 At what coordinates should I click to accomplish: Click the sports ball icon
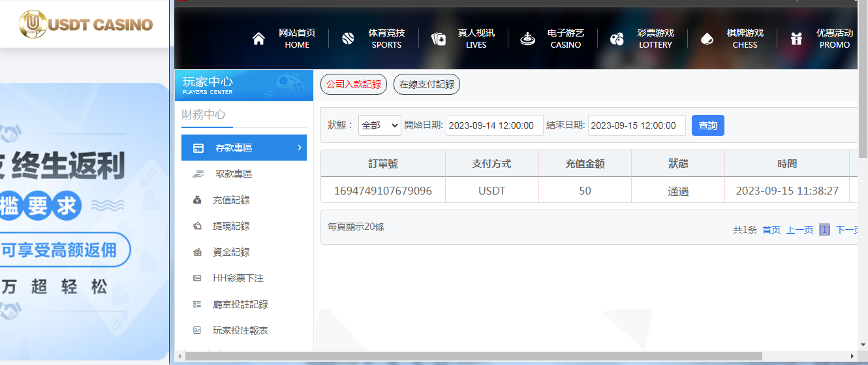coord(348,39)
